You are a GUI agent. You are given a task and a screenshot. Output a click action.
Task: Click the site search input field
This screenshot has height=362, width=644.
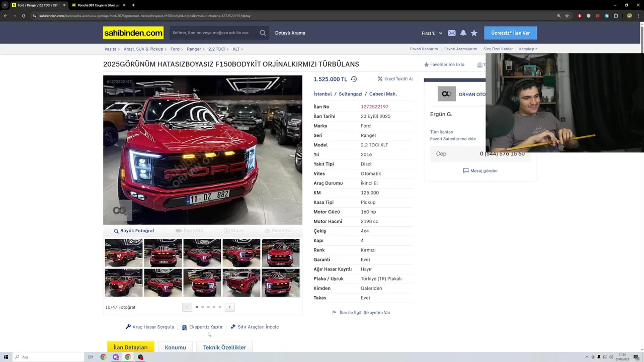(214, 33)
